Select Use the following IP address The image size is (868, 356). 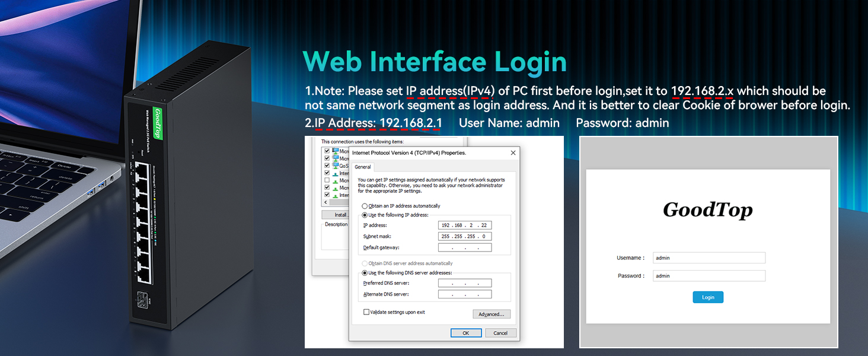[x=365, y=215]
